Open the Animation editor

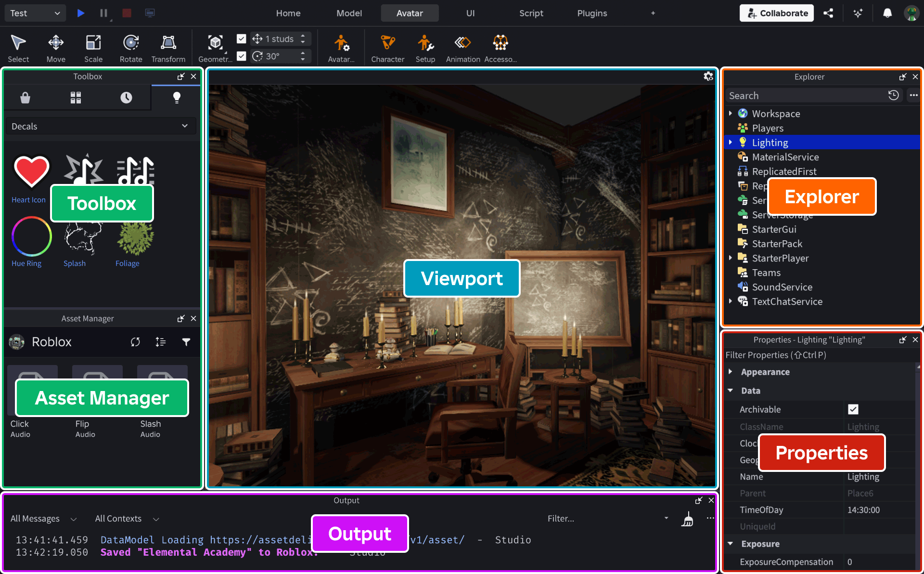click(462, 47)
